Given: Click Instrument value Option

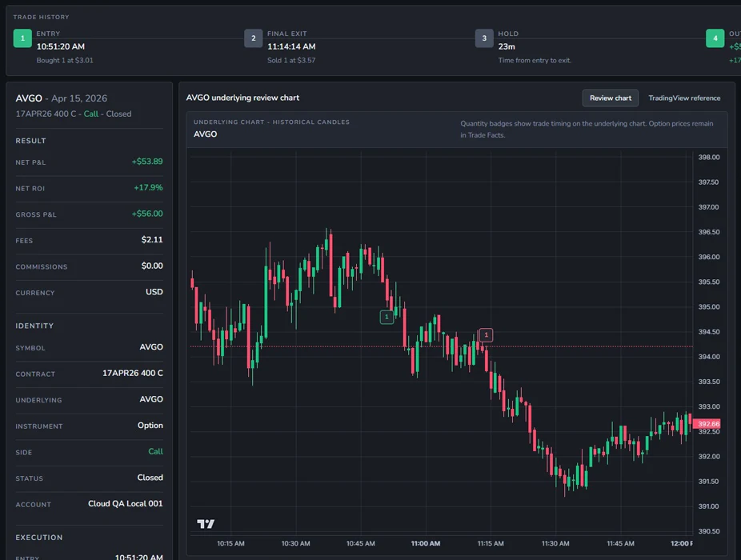Looking at the screenshot, I should 150,426.
